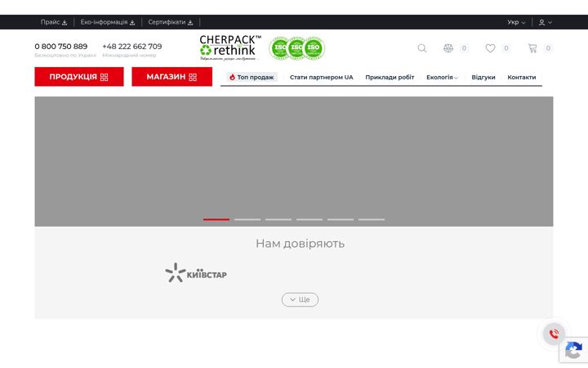588x368 pixels.
Task: Select the fifth banner slide indicator
Action: [x=341, y=219]
